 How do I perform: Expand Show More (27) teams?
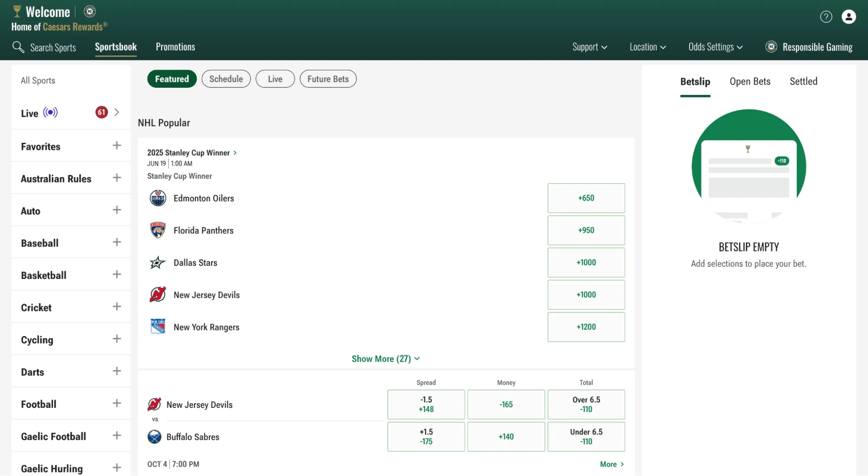(x=386, y=359)
